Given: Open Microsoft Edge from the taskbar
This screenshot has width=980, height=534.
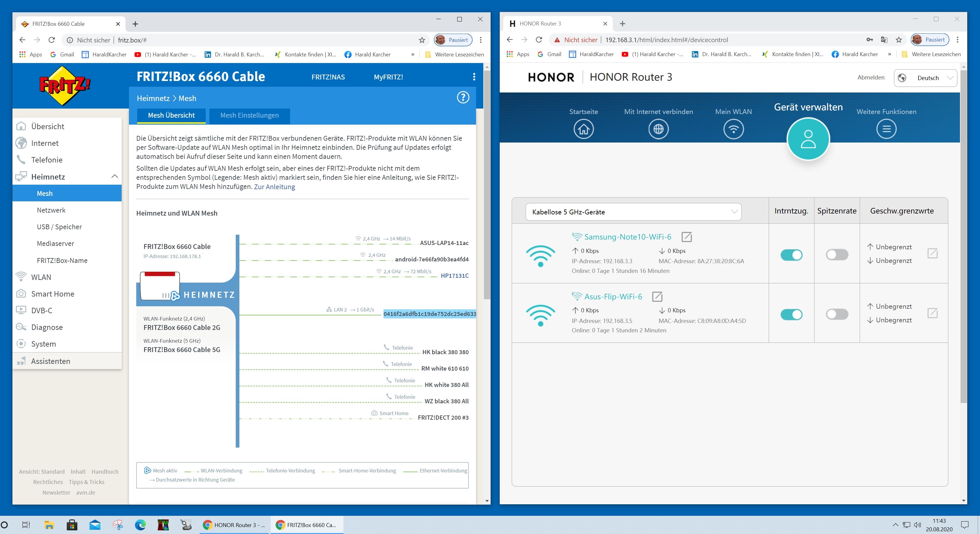Looking at the screenshot, I should [x=140, y=525].
